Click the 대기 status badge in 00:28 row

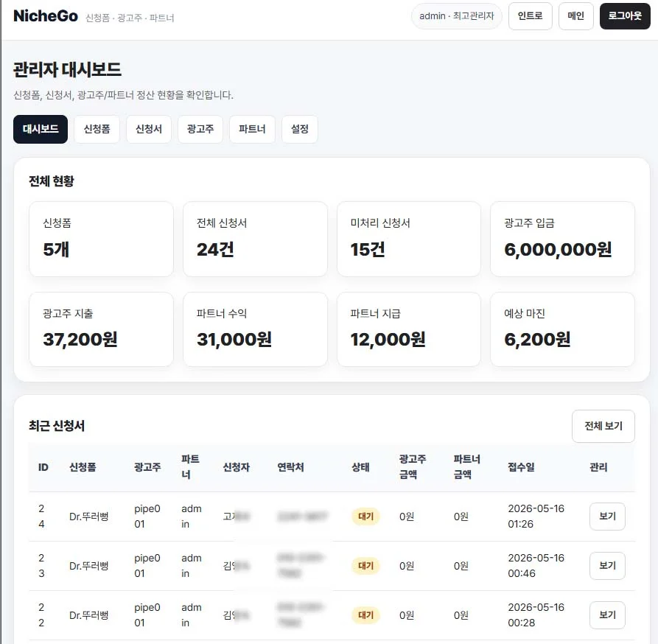(365, 615)
